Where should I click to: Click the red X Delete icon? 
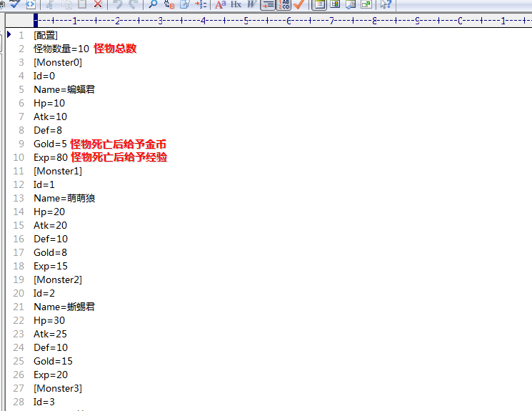click(x=98, y=4)
